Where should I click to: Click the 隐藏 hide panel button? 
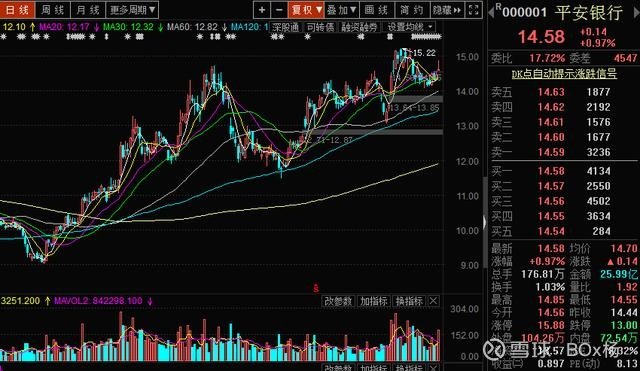[x=447, y=10]
